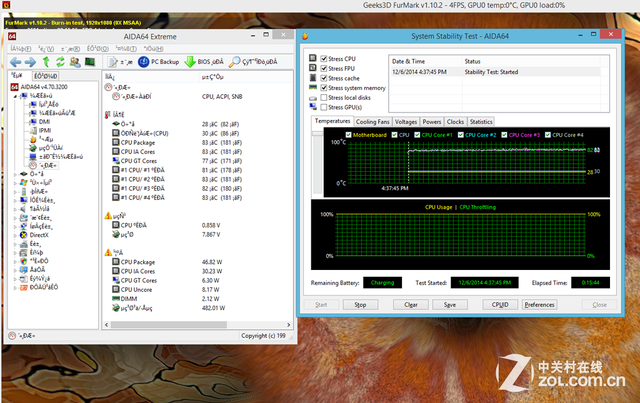Click the green monitor diagnostics toolbar icon

pyautogui.click(x=90, y=62)
